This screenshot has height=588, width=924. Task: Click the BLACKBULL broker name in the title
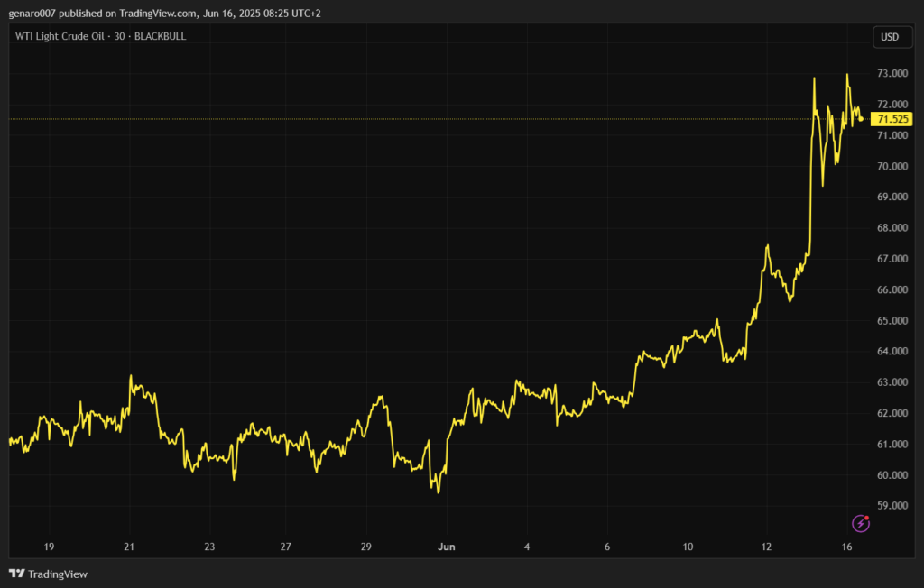point(159,36)
